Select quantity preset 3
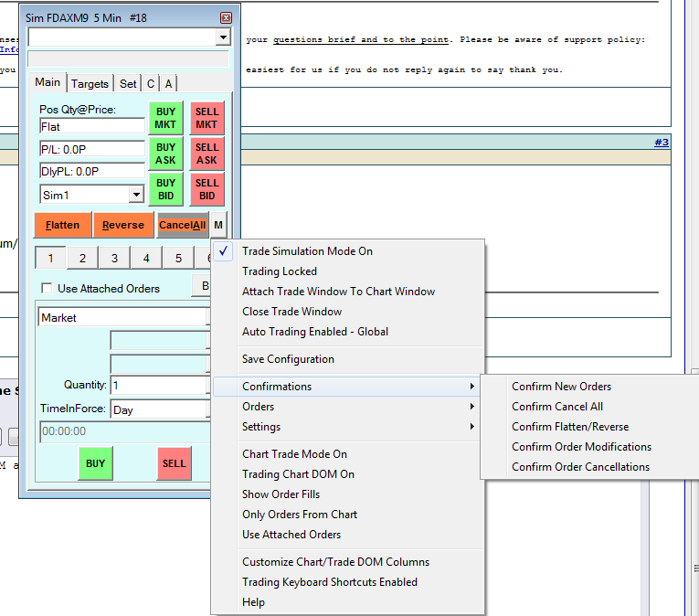The height and width of the screenshot is (616, 699). [x=114, y=259]
